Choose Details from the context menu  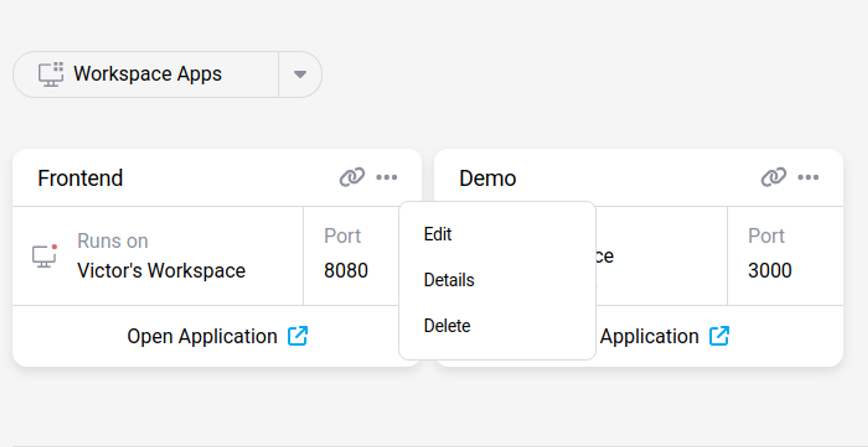pos(449,280)
